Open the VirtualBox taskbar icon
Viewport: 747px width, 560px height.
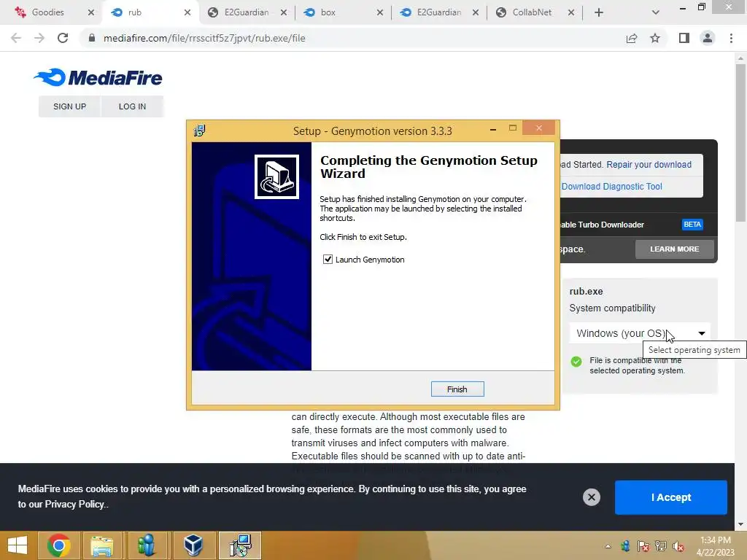[193, 545]
